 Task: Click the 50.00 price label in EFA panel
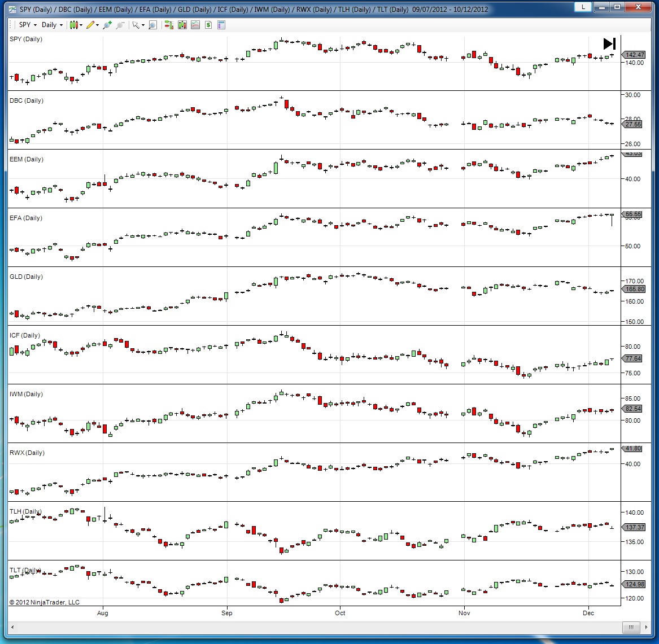[x=632, y=246]
